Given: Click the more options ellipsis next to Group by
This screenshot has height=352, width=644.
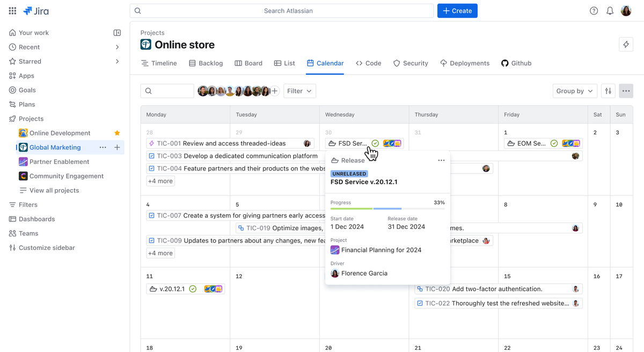Looking at the screenshot, I should [626, 91].
